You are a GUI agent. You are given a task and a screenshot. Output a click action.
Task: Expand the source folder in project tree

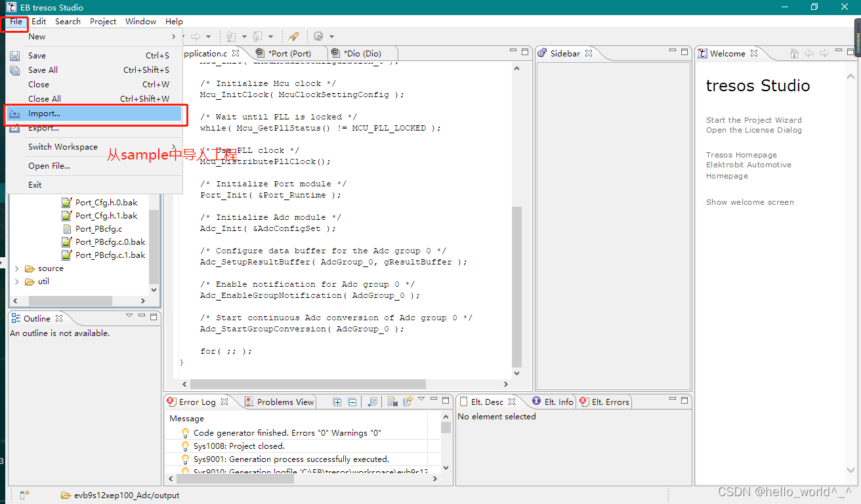(17, 268)
